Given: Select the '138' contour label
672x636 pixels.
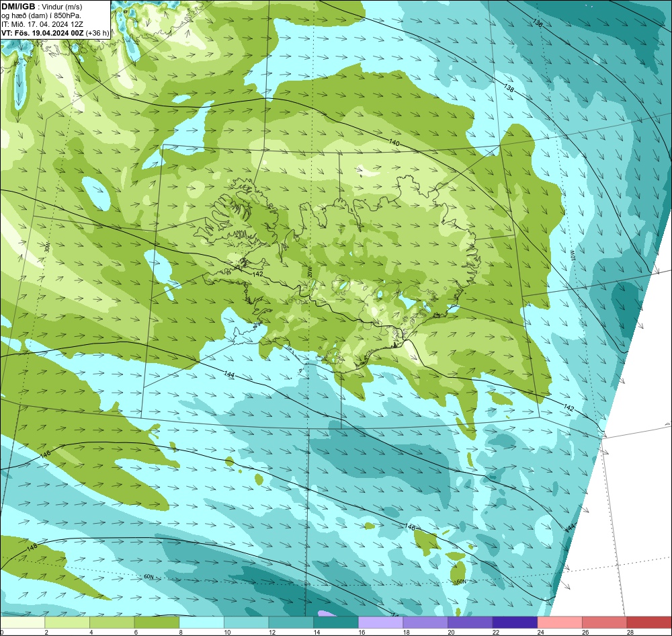Looking at the screenshot, I should click(509, 88).
